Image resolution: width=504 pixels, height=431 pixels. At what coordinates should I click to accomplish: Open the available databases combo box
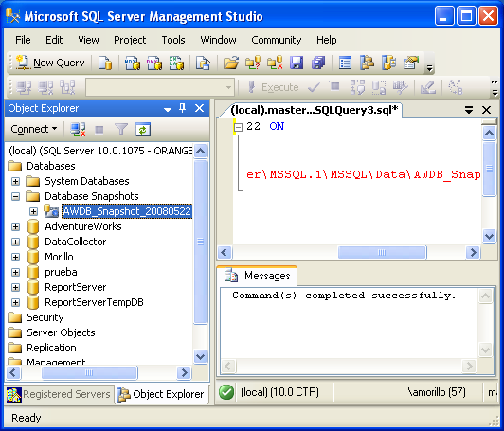tap(160, 87)
